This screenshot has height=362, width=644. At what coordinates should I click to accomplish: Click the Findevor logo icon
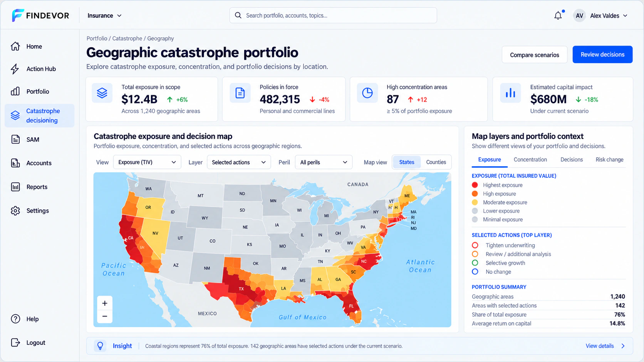tap(17, 15)
